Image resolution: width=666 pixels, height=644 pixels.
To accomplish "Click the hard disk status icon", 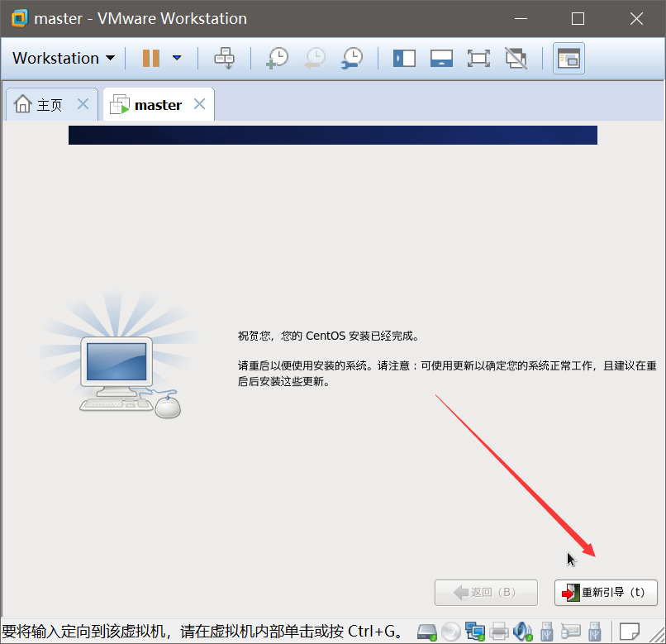I will 427,632.
